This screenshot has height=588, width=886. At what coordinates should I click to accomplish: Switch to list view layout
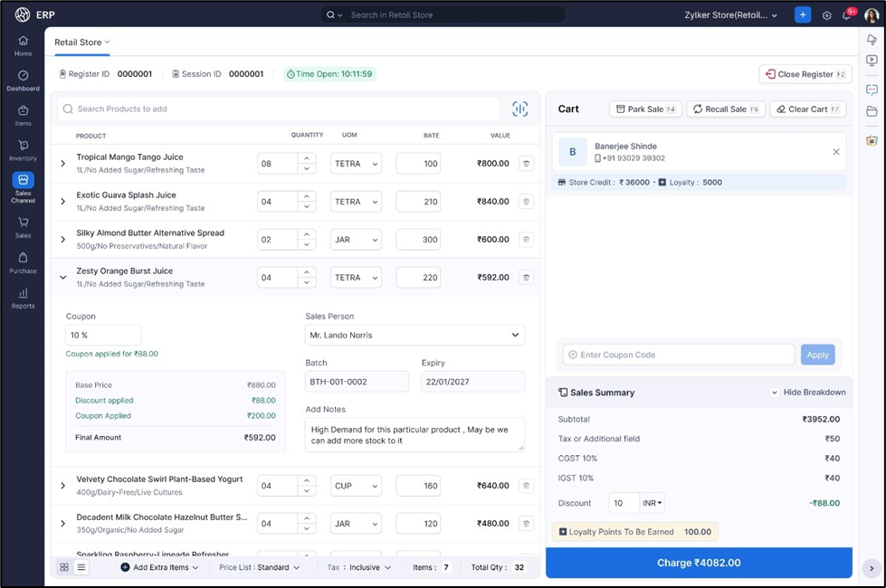[x=81, y=567]
